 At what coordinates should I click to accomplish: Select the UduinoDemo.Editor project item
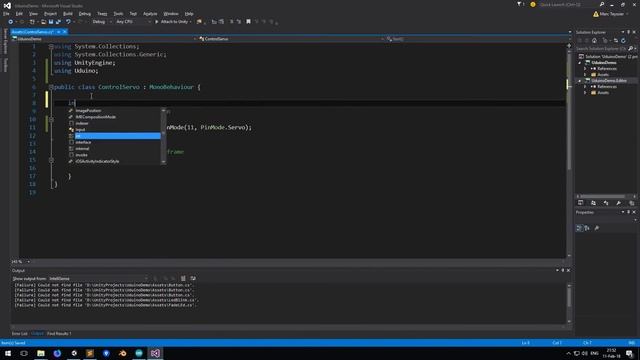609,81
